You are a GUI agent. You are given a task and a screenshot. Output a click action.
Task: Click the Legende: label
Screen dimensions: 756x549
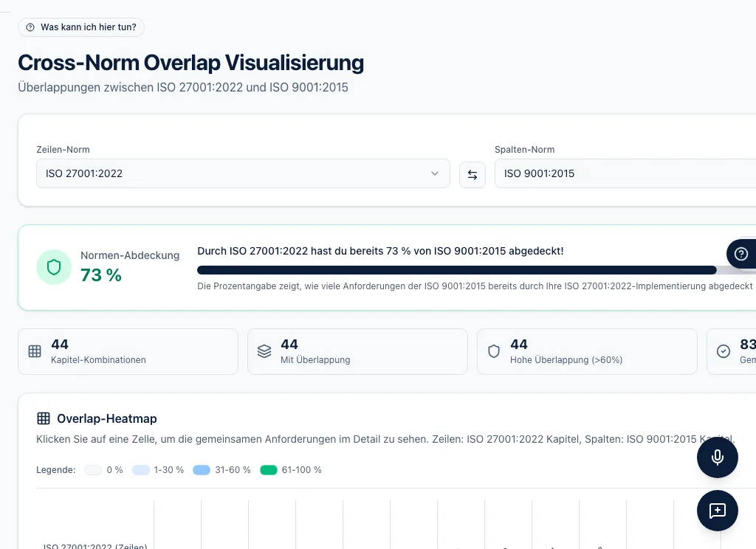[56, 470]
